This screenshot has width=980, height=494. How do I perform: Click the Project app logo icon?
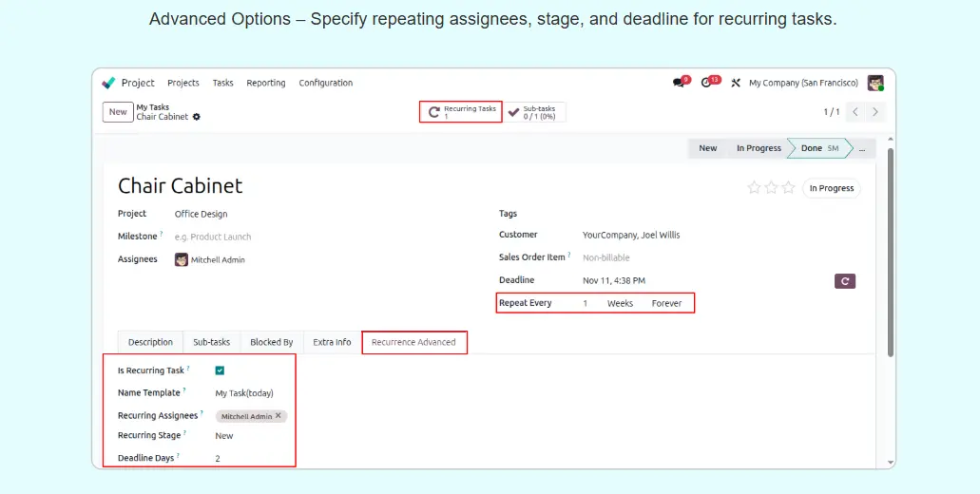109,83
